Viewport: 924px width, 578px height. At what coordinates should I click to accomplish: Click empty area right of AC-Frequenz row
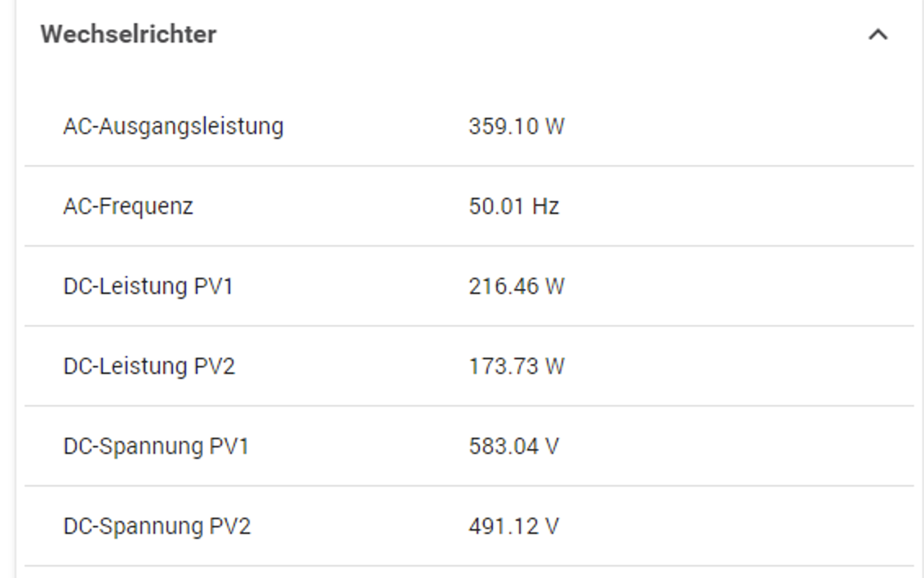(736, 207)
